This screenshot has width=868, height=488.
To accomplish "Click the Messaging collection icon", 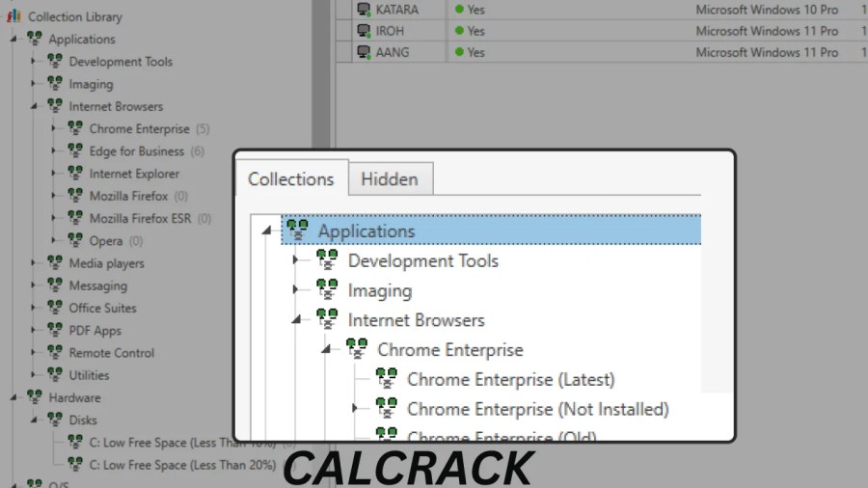I will tap(55, 285).
